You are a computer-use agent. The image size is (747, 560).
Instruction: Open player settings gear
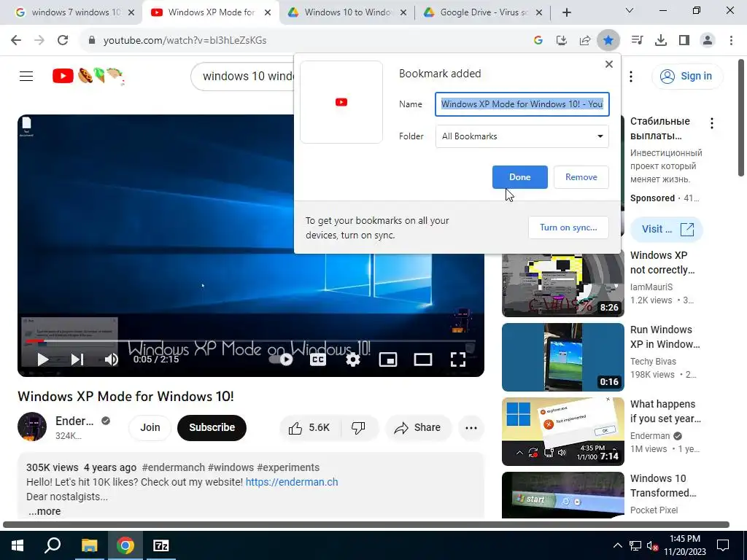pos(353,359)
